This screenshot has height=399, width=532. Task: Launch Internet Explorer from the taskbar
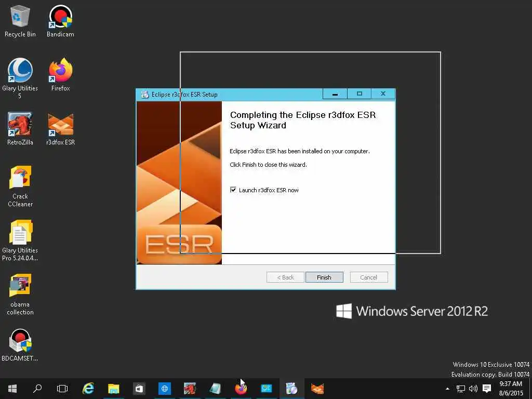[88, 389]
